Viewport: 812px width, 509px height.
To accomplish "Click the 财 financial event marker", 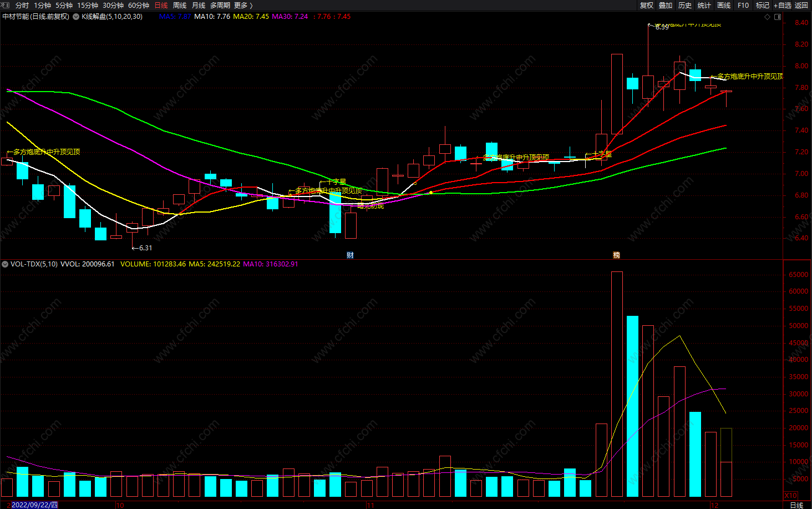I will pos(350,255).
